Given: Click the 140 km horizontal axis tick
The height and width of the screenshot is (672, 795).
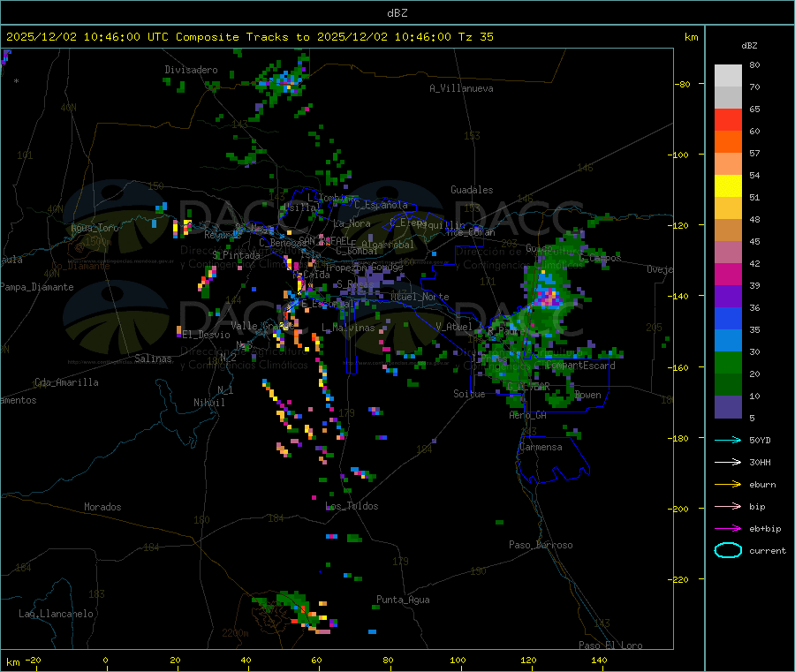Looking at the screenshot, I should [599, 660].
